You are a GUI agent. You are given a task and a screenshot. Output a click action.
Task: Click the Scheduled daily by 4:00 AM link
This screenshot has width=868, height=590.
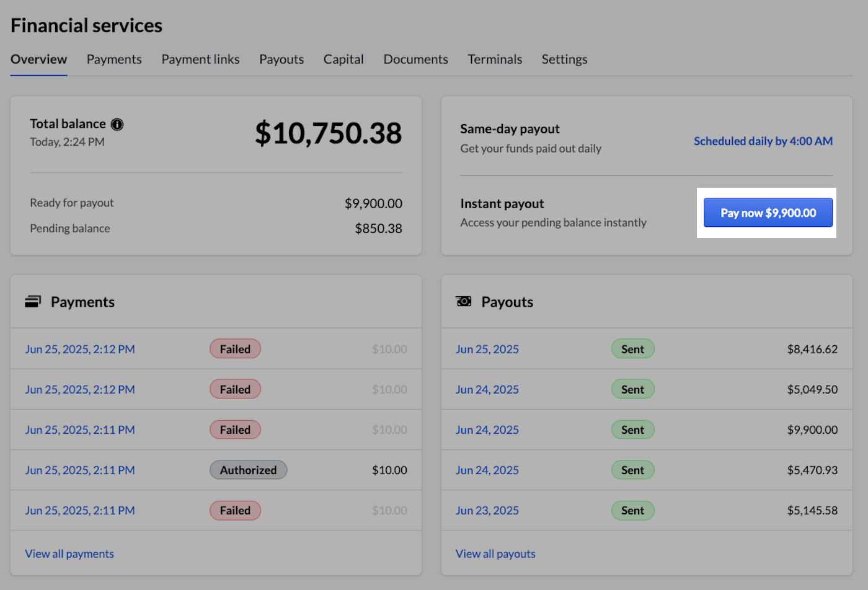click(x=763, y=141)
